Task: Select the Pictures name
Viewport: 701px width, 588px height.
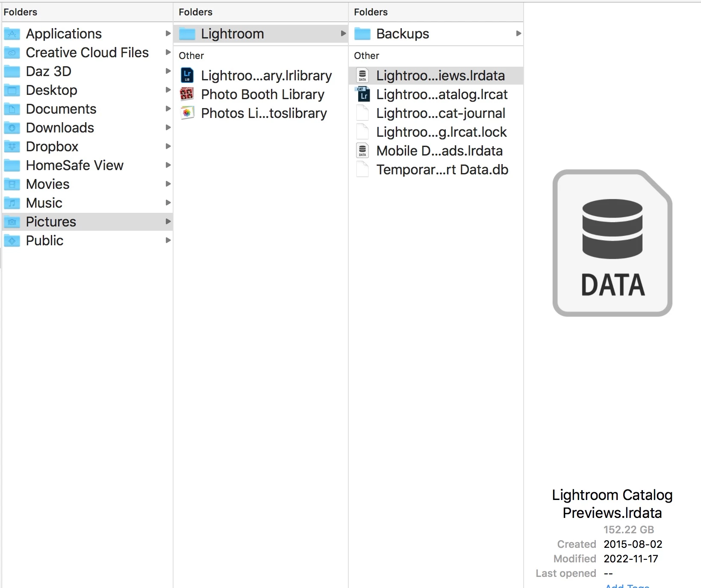Action: pyautogui.click(x=51, y=222)
